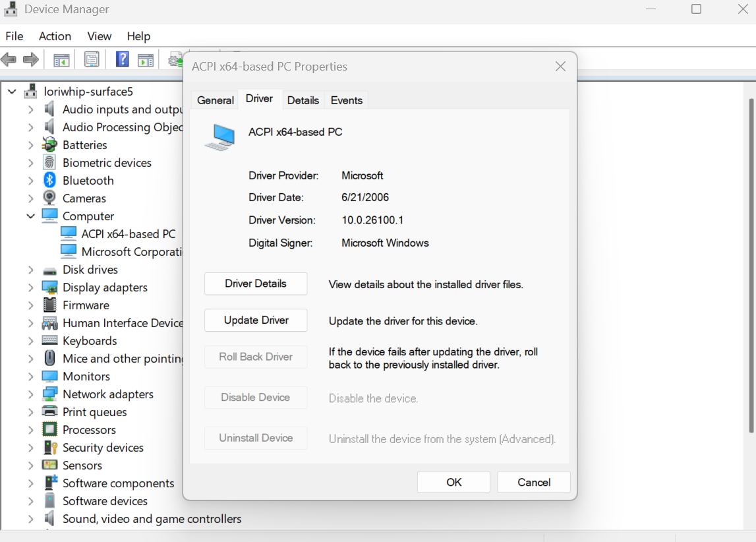
Task: Select the Bluetooth device category icon
Action: click(48, 180)
